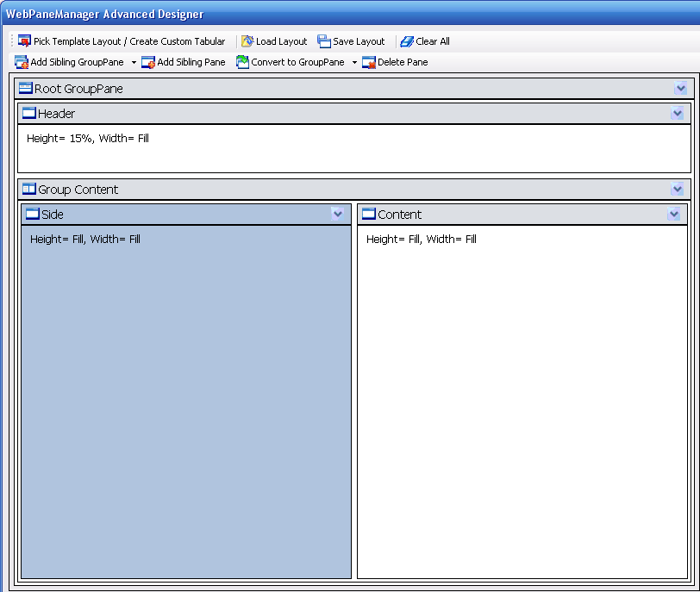Open the Content pane chevron menu
700x592 pixels.
tap(674, 214)
